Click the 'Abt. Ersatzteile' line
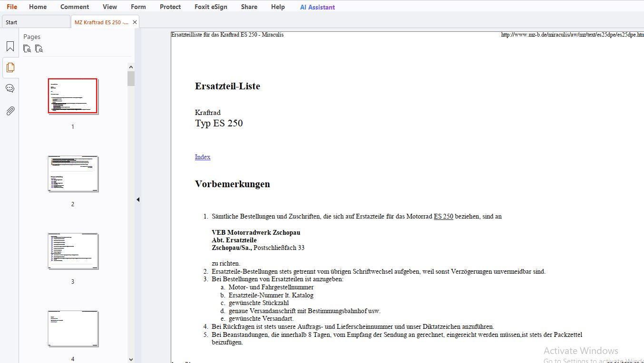Viewport: 644px width, 363px height. pyautogui.click(x=234, y=240)
